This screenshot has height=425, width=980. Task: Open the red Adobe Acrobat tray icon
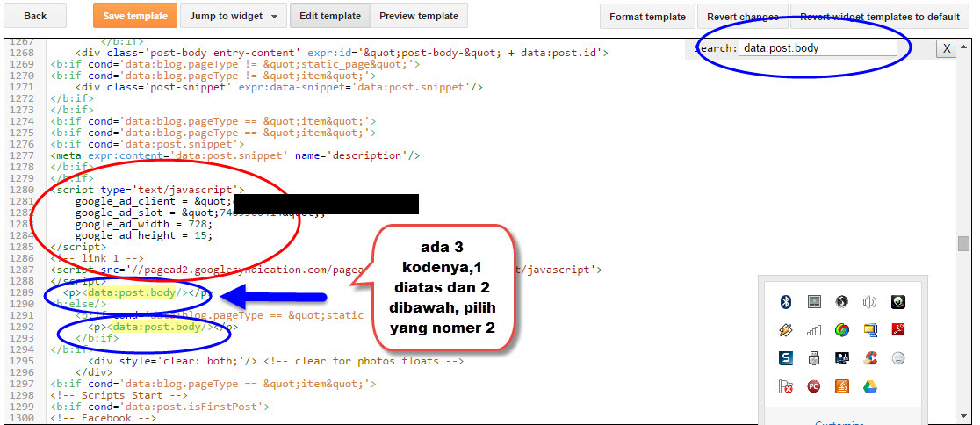tap(898, 330)
